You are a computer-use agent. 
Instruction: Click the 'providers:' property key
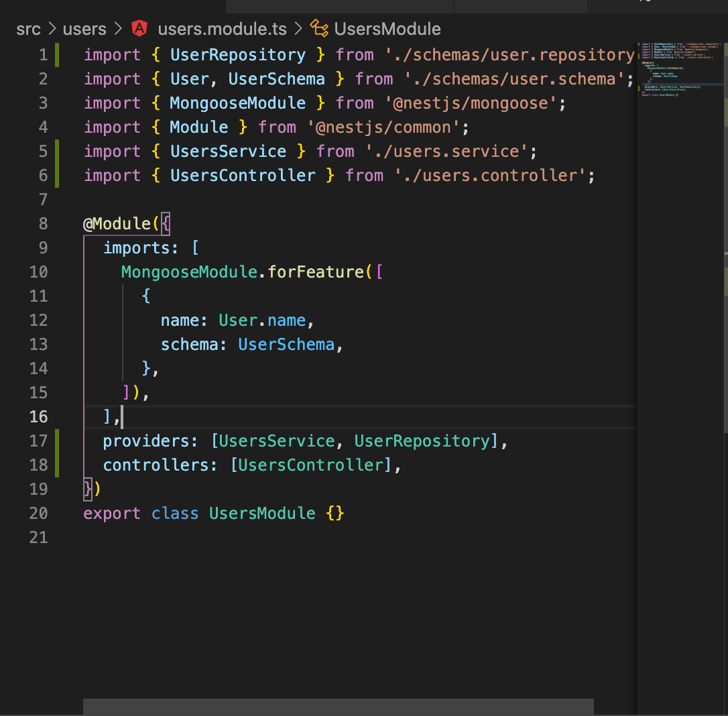tap(150, 441)
